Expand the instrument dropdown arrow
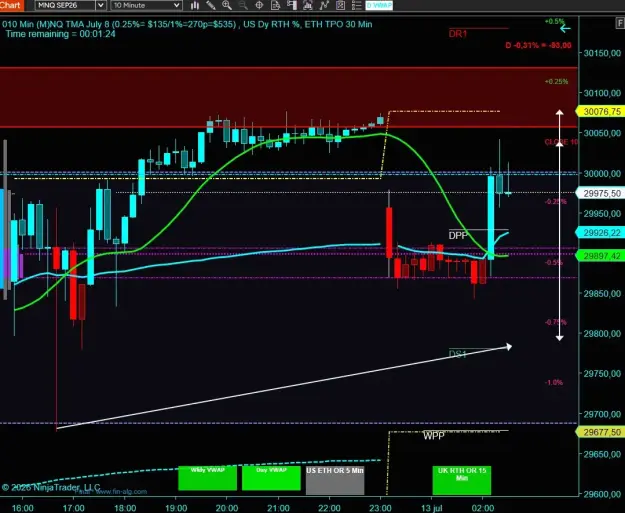 [x=101, y=5]
